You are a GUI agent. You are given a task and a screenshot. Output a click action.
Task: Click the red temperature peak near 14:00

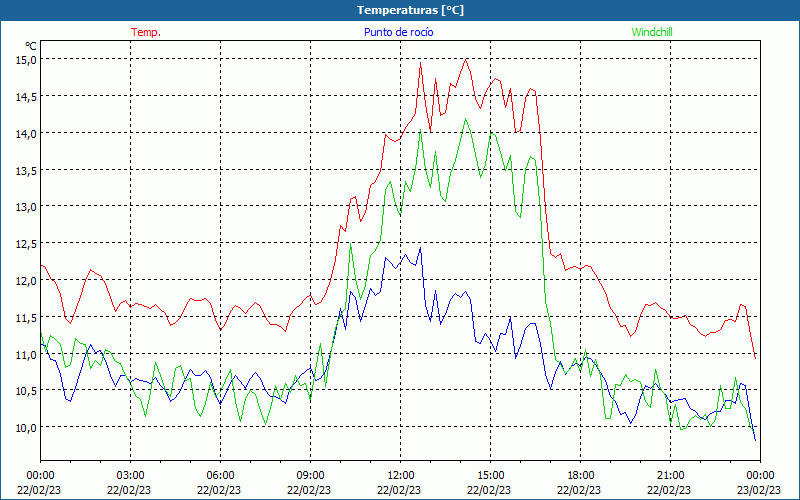[x=466, y=59]
